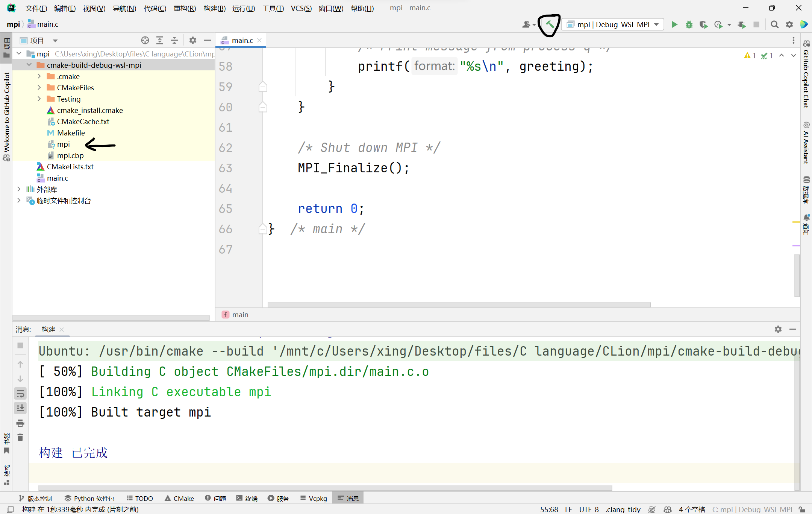Collapse all in Project panel

tap(174, 40)
